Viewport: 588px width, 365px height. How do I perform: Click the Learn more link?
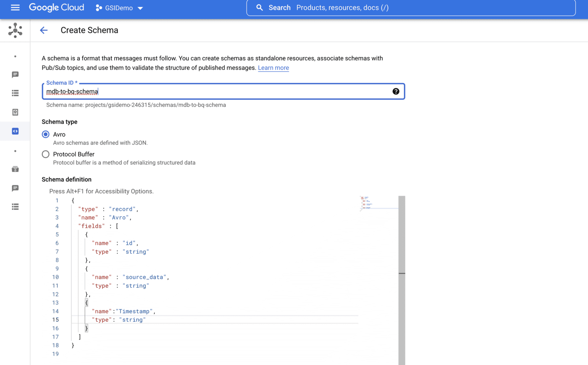(x=273, y=68)
